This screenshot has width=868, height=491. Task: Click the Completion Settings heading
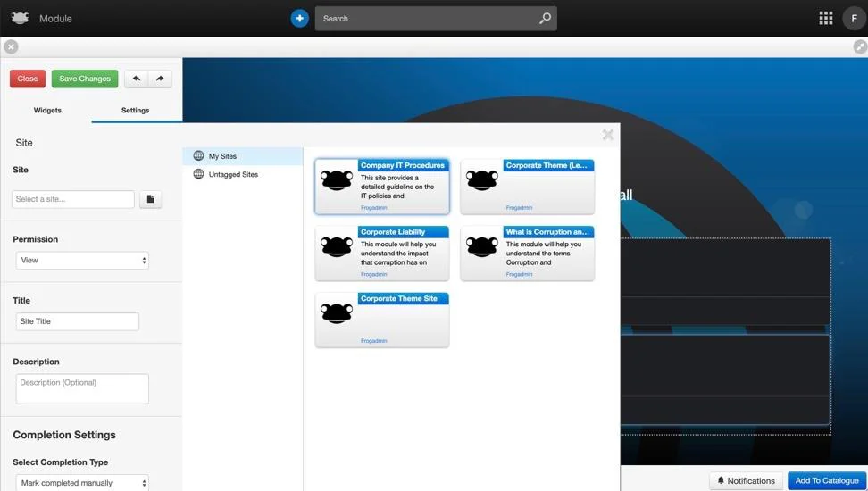coord(64,435)
